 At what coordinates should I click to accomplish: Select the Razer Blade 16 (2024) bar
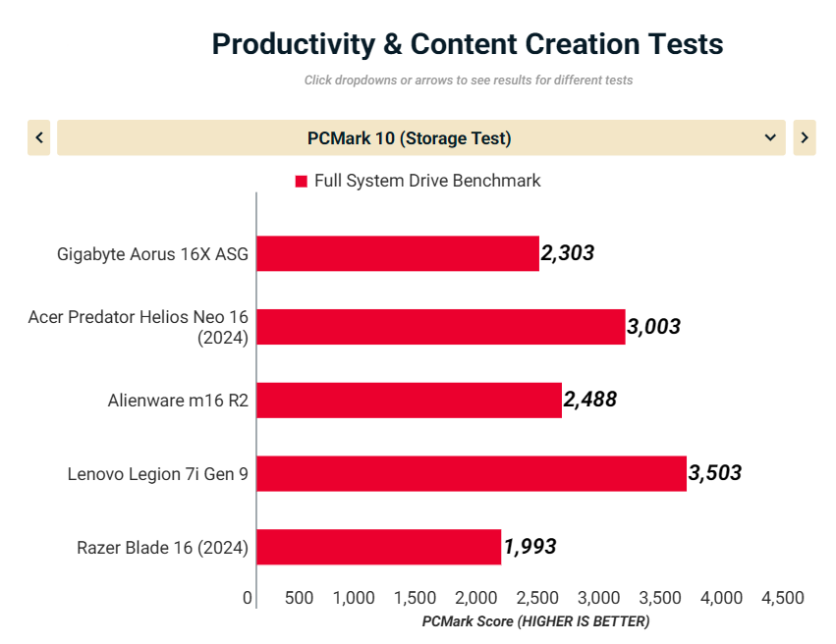[378, 547]
